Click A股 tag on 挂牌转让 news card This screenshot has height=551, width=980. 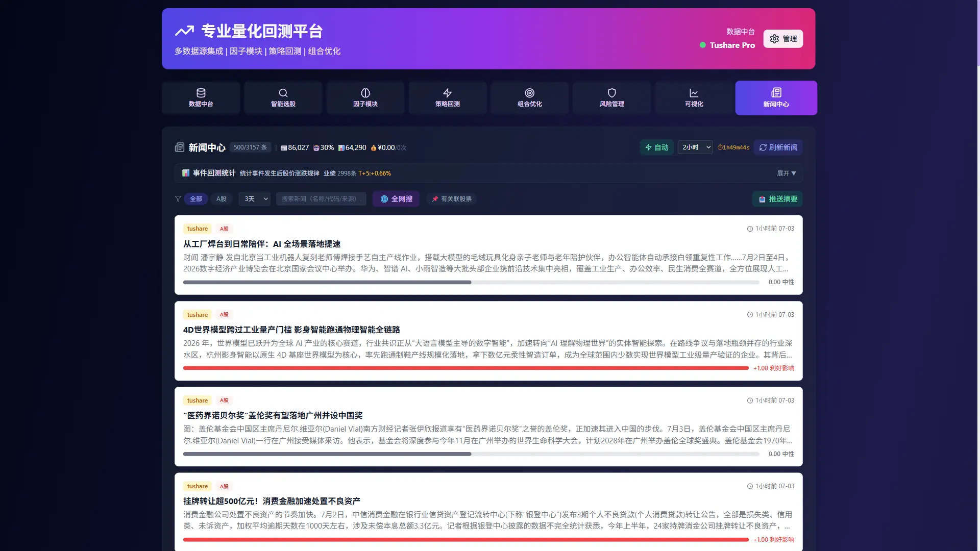pyautogui.click(x=224, y=486)
